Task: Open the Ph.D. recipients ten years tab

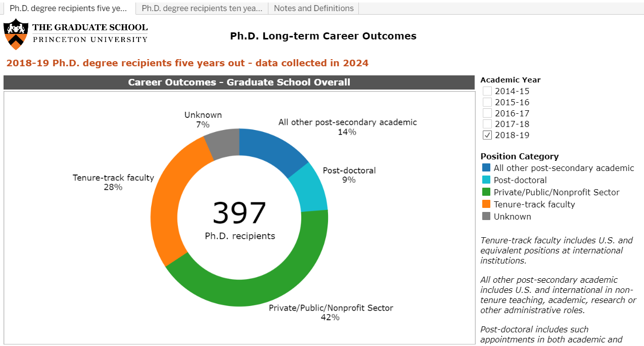Action: coord(202,8)
